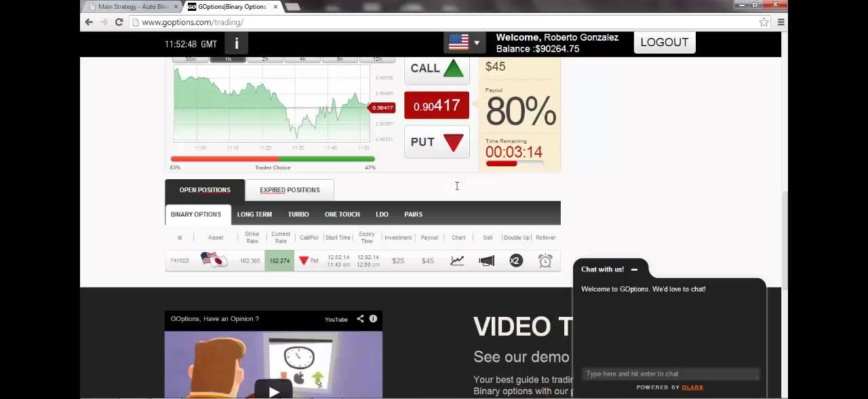
Task: Select the 4h chart timeframe
Action: 302,60
